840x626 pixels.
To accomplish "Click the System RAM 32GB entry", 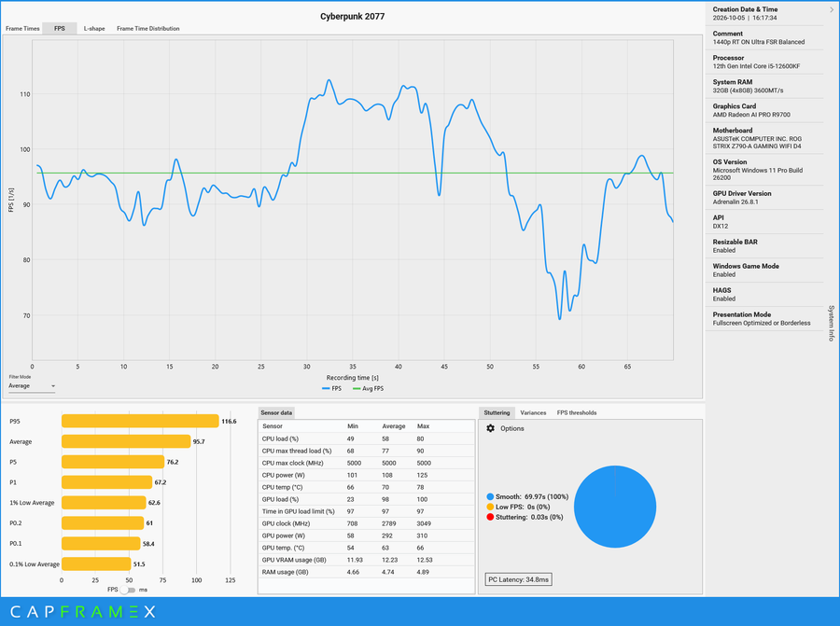I will [764, 86].
